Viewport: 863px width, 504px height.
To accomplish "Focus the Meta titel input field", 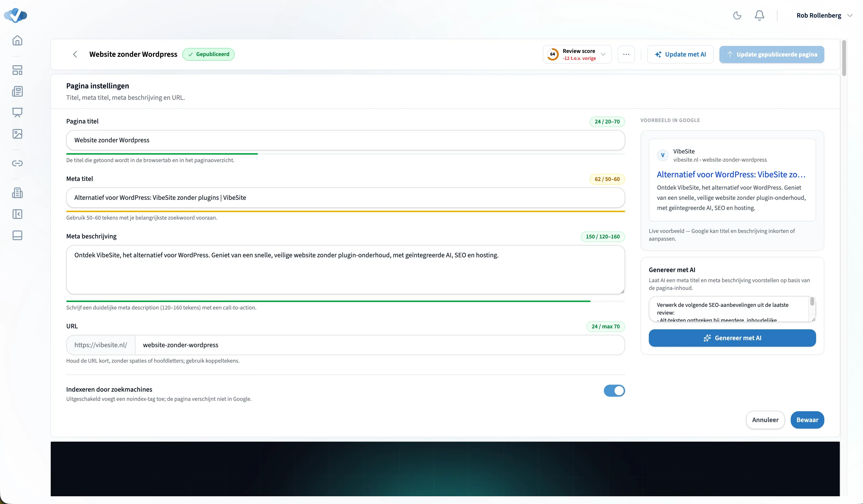I will click(345, 198).
